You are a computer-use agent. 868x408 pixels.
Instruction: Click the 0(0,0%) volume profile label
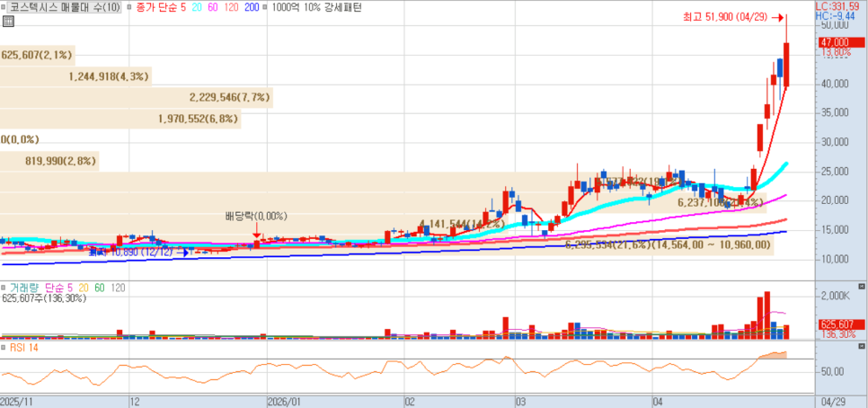click(x=20, y=139)
